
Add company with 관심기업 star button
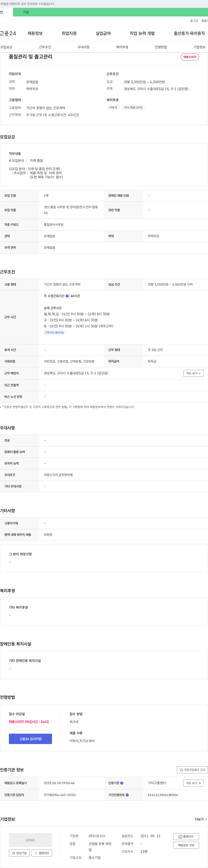click(19, 853)
